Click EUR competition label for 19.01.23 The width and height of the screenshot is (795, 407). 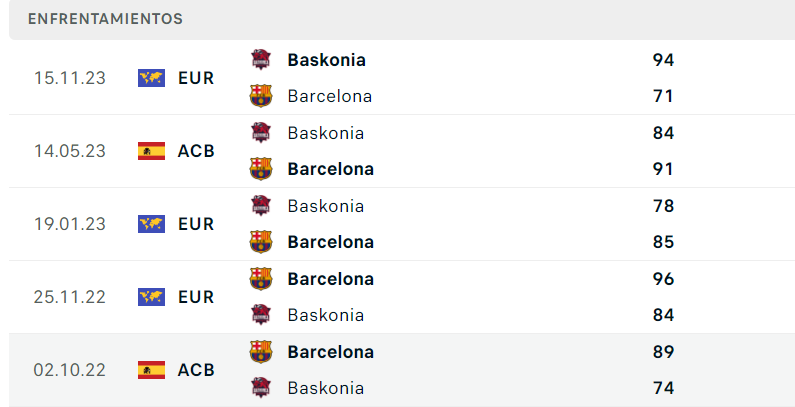coord(196,224)
